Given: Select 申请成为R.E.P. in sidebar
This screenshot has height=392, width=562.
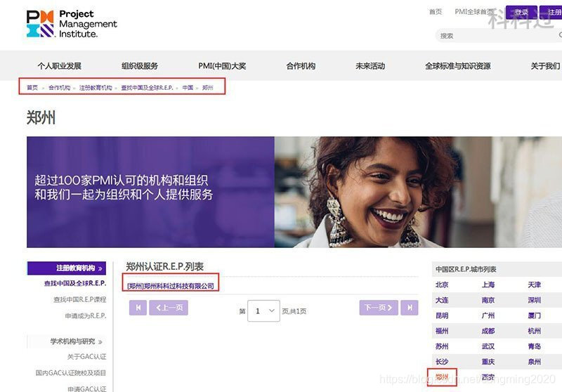Looking at the screenshot, I should click(x=86, y=315).
